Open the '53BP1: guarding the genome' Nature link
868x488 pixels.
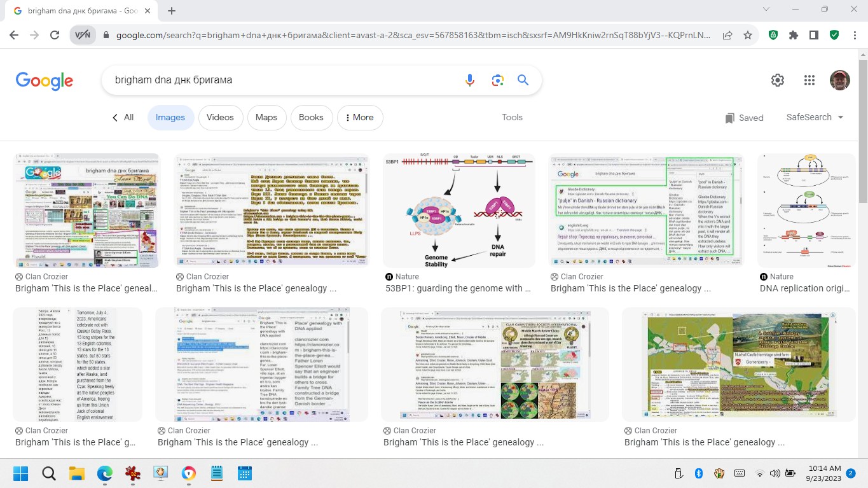pos(457,288)
